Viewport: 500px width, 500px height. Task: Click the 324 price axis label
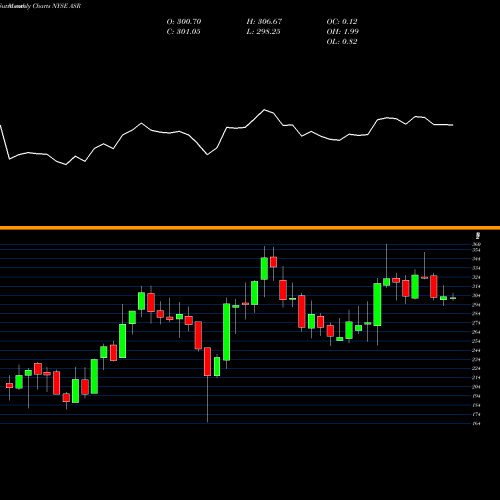(476, 277)
